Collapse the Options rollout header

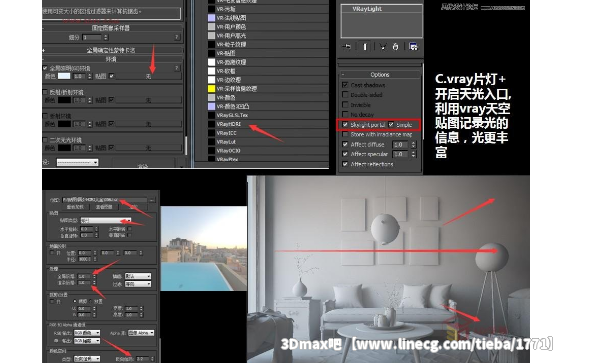[x=380, y=74]
